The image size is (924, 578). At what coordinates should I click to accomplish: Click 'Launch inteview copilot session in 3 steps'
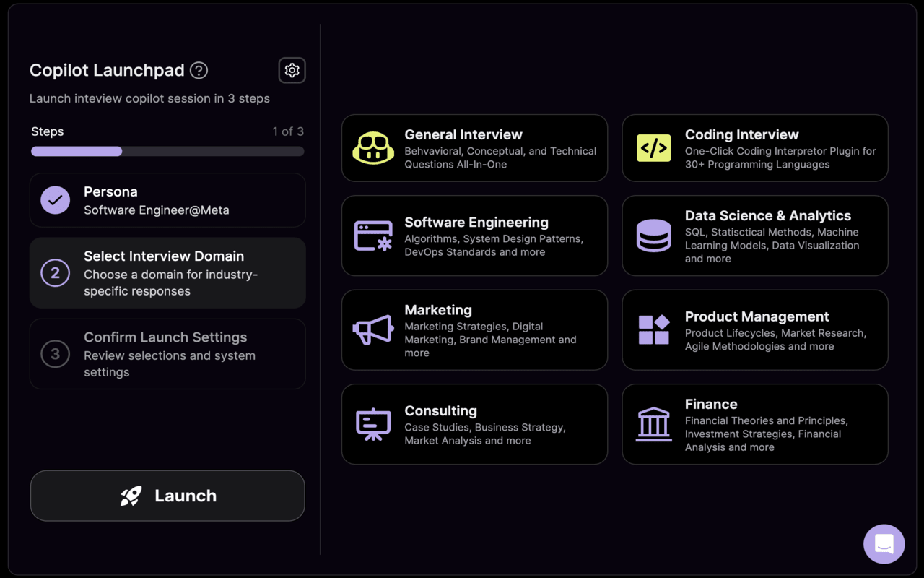(x=149, y=98)
